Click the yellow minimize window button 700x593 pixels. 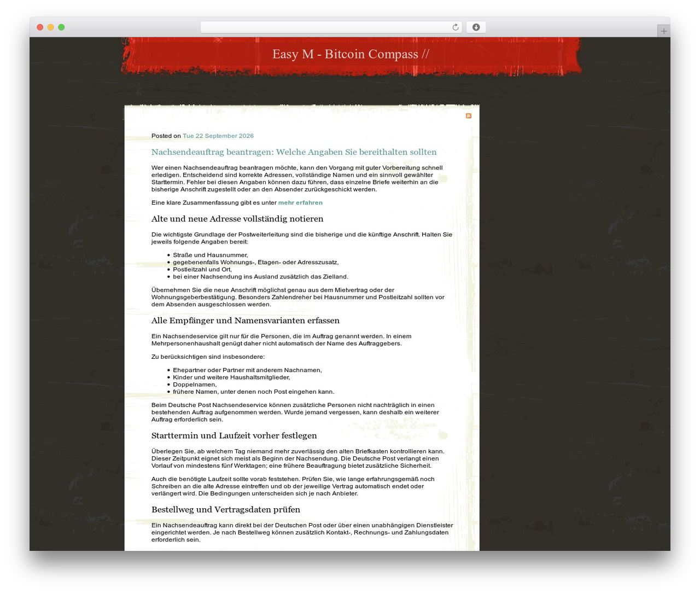[x=50, y=27]
